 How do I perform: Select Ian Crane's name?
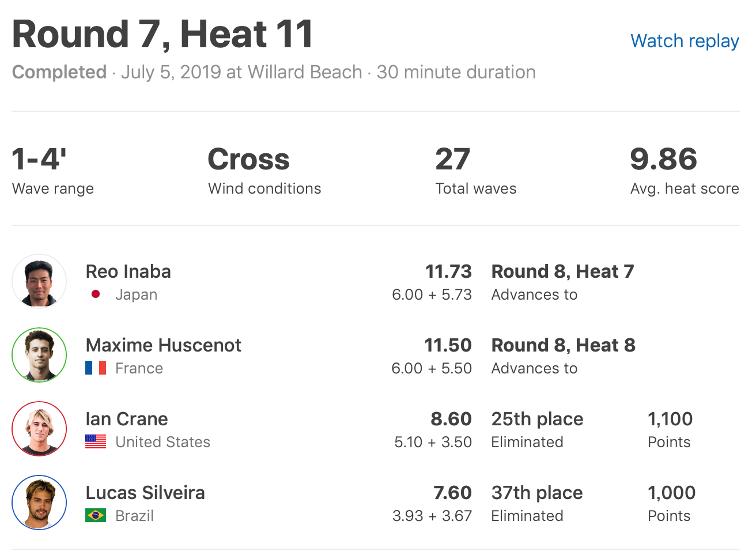tap(127, 419)
